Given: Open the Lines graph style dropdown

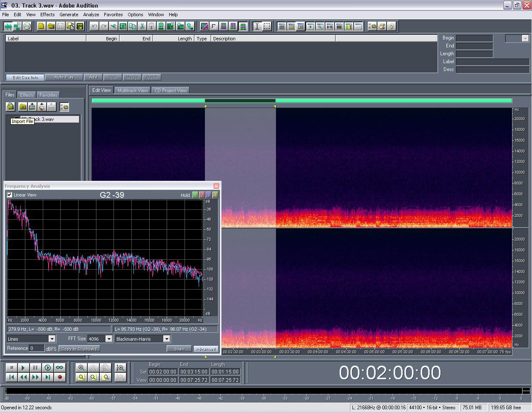Looking at the screenshot, I should pyautogui.click(x=52, y=339).
